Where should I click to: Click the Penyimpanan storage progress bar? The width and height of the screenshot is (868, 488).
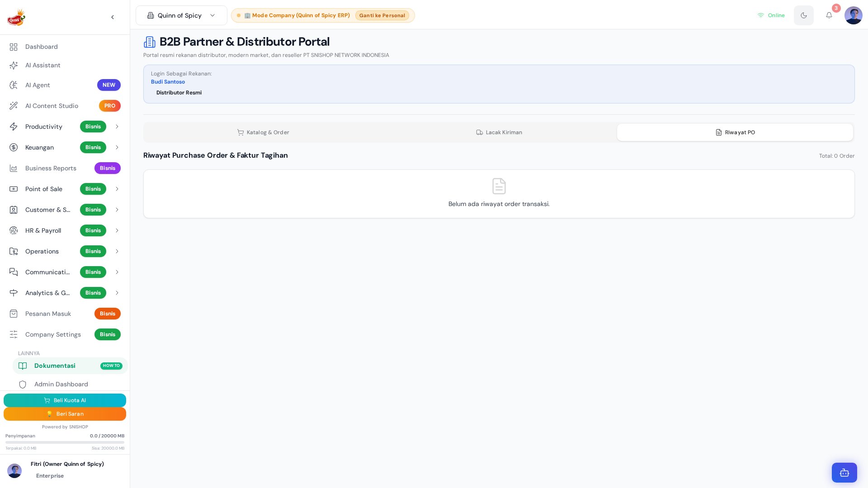pyautogui.click(x=65, y=442)
